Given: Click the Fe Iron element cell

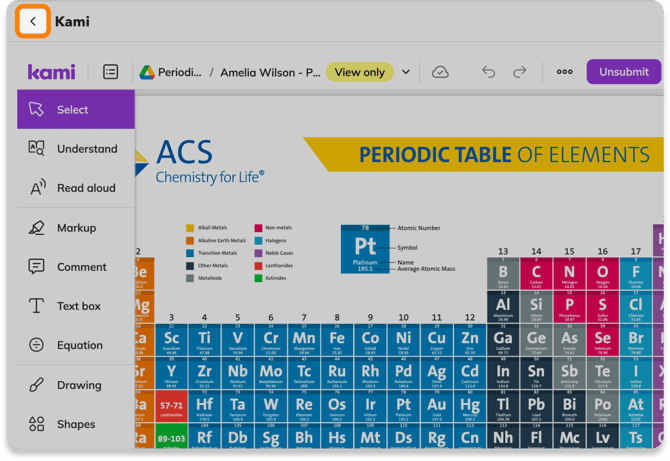Looking at the screenshot, I should click(x=337, y=340).
